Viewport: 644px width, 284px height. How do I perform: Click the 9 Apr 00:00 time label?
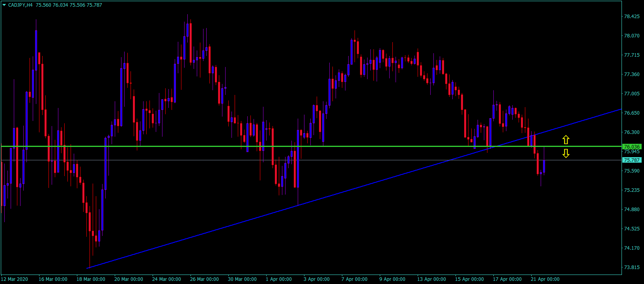(392, 279)
